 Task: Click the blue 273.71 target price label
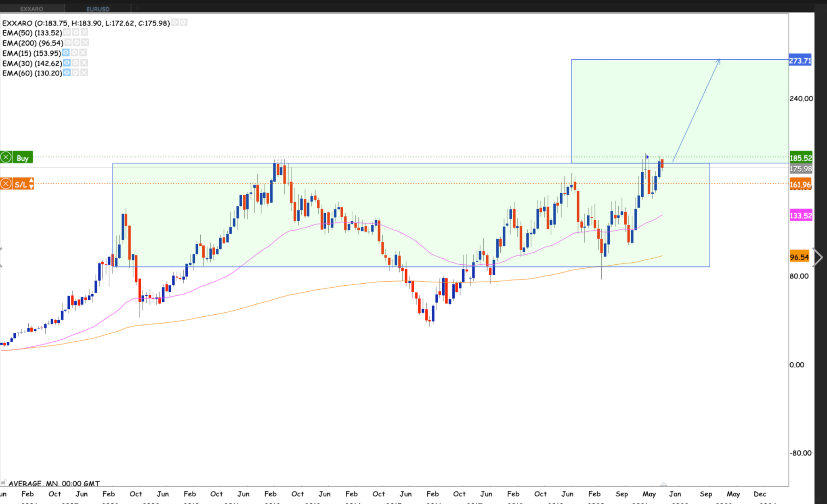[800, 61]
